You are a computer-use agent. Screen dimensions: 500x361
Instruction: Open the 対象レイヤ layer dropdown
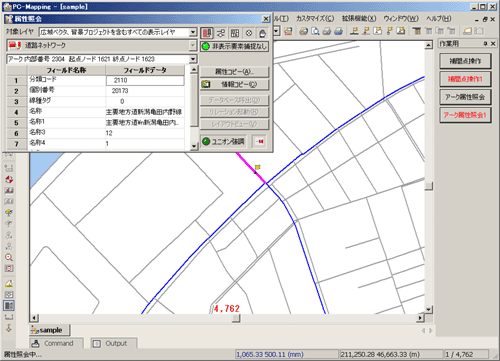pos(193,32)
